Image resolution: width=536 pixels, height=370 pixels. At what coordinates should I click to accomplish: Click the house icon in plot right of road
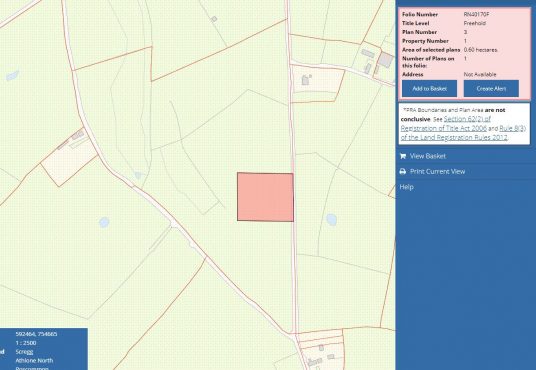(x=306, y=80)
